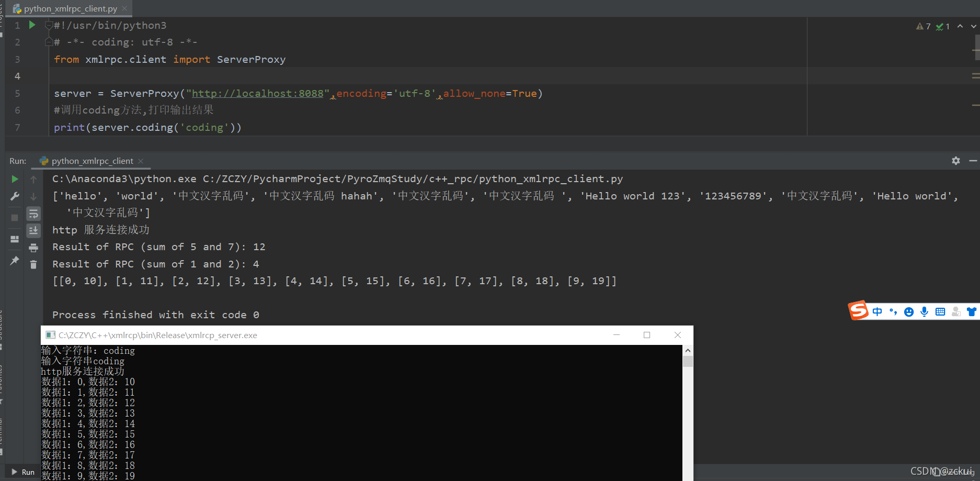Click the typo count checkmark indicator
This screenshot has width=980, height=481.
(x=943, y=26)
